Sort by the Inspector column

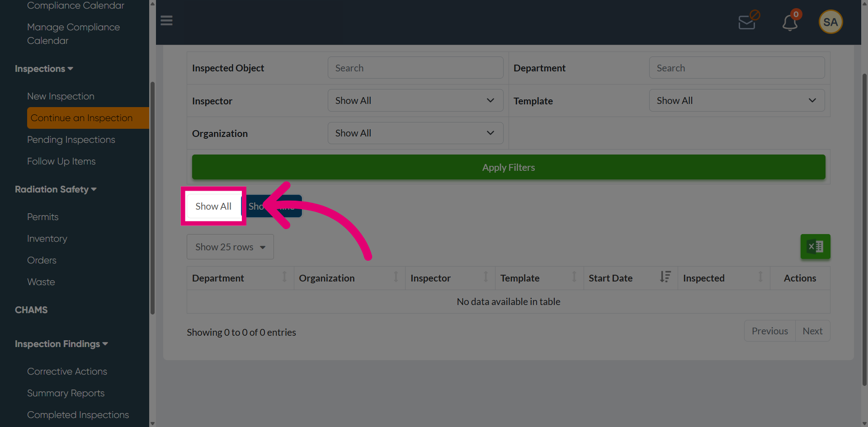pyautogui.click(x=450, y=278)
